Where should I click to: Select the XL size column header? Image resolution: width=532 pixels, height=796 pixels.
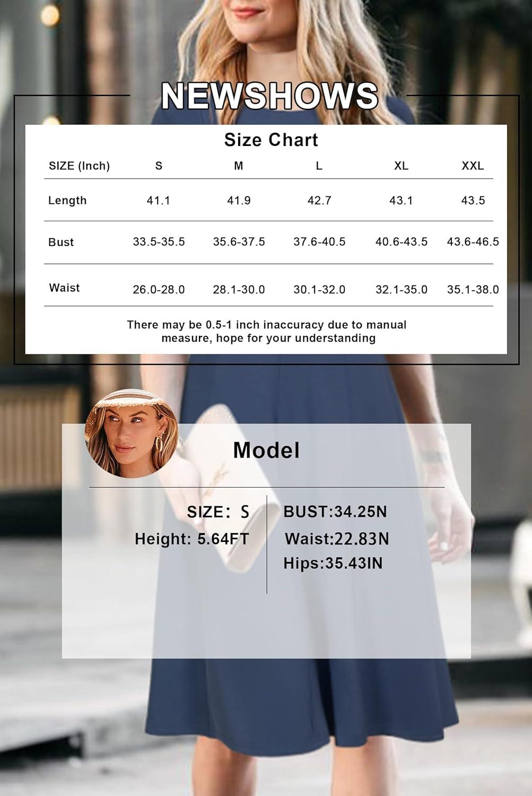point(401,166)
